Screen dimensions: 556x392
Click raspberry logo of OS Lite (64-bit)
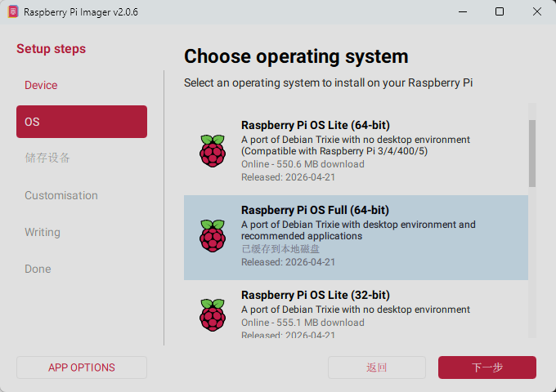[x=213, y=151]
